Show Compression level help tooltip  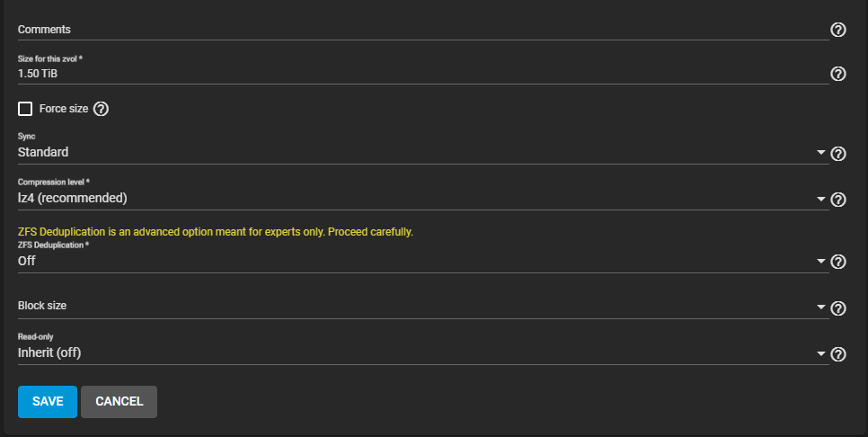[x=838, y=200]
